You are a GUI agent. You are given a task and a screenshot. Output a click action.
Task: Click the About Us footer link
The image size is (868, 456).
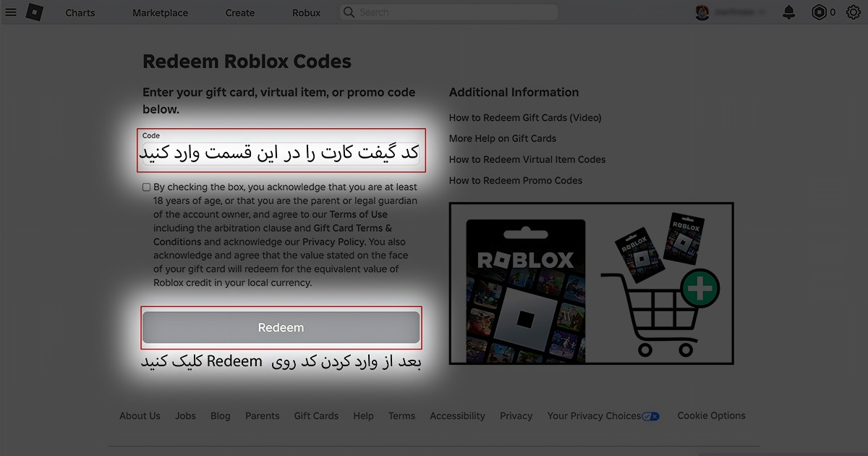[x=140, y=415]
